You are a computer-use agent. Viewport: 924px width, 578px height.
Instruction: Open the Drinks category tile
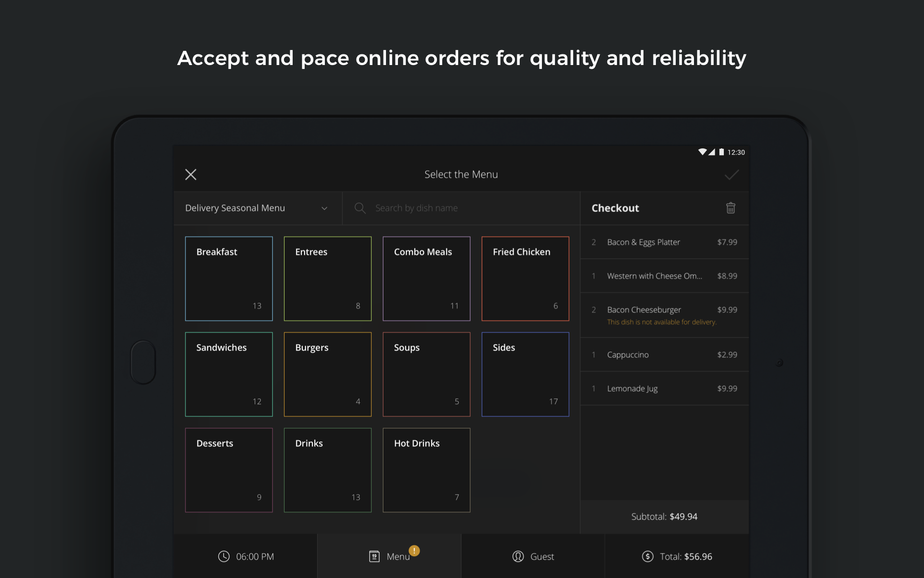tap(328, 470)
